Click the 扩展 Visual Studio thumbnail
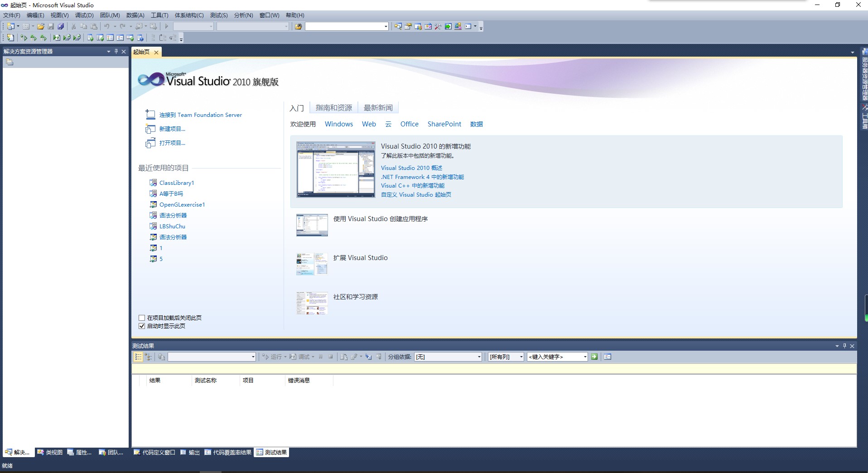868x473 pixels. tap(312, 264)
